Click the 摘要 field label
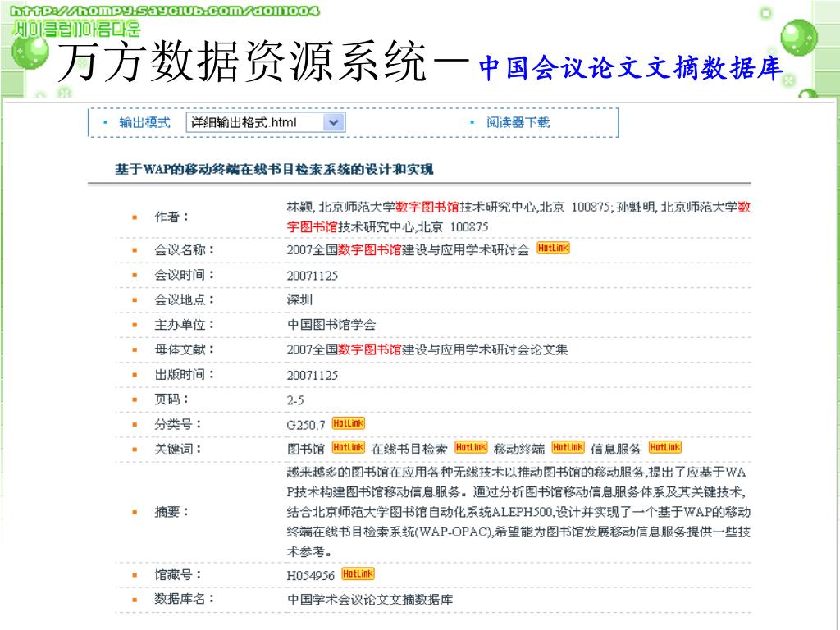This screenshot has height=630, width=840. [x=171, y=512]
